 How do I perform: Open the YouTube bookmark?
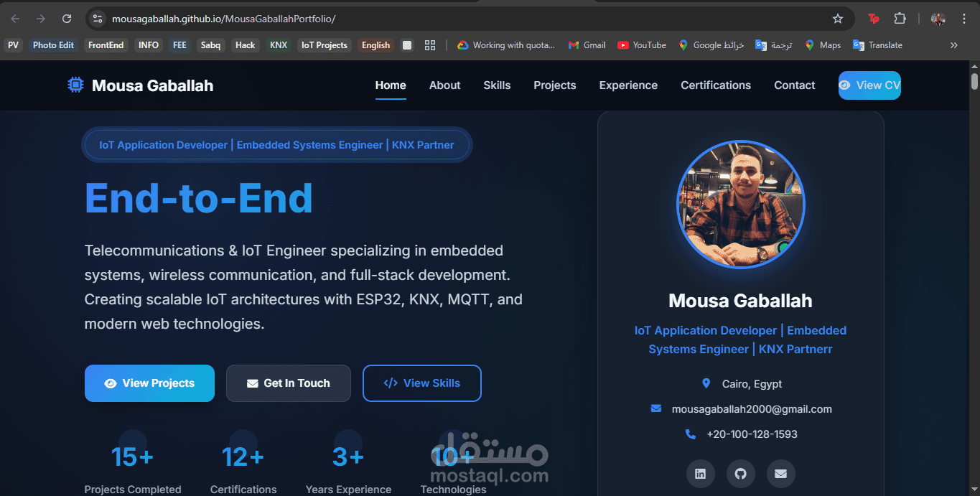(642, 45)
